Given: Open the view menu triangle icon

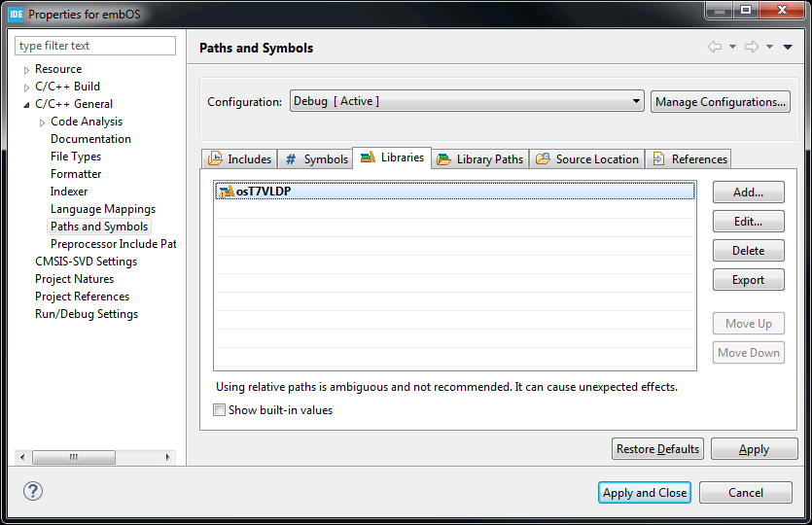Looking at the screenshot, I should click(x=788, y=48).
